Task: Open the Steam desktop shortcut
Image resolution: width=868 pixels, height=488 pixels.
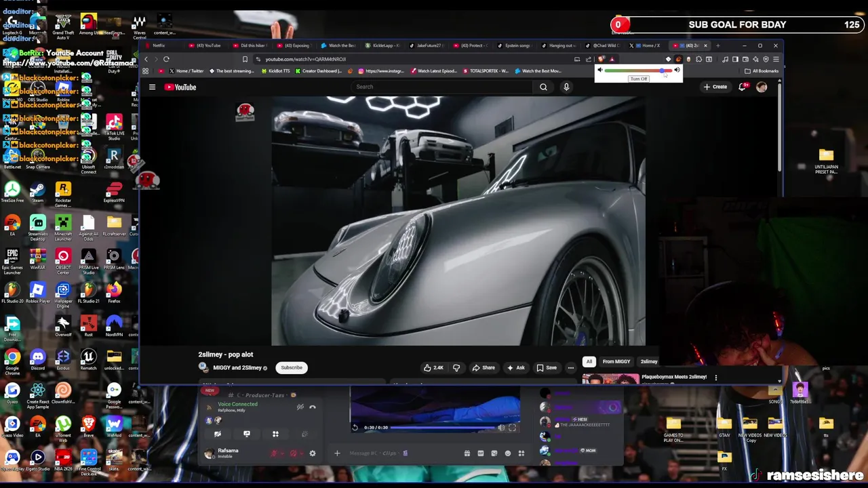Action: (x=37, y=192)
